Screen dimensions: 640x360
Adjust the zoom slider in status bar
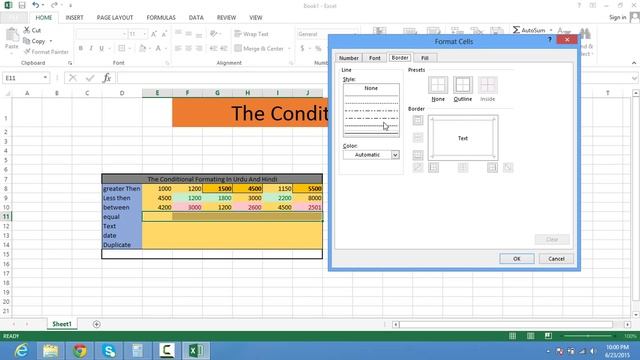(588, 336)
